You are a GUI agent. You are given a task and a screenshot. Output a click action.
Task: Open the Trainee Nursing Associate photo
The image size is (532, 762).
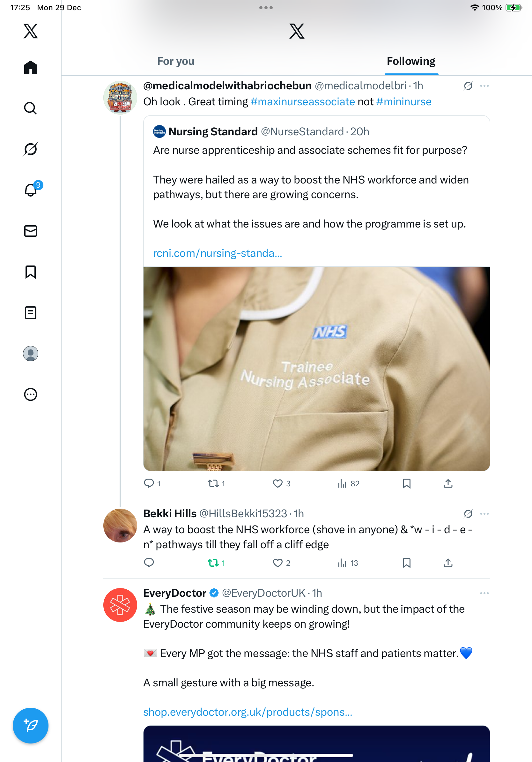coord(316,368)
